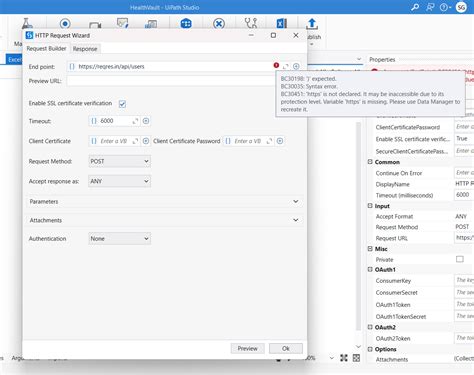The height and width of the screenshot is (375, 474).
Task: Click the search magnifier icon in title bar
Action: click(x=415, y=7)
